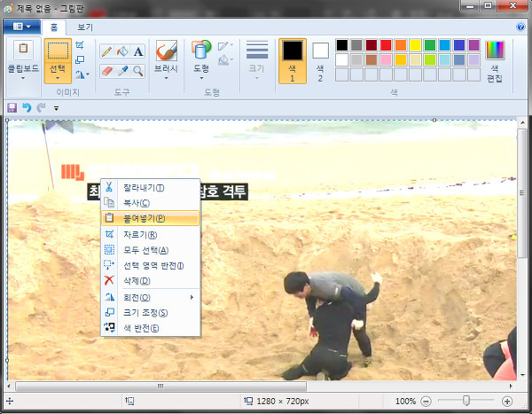Open 회전(O) Rotate submenu in context menu

[x=151, y=297]
